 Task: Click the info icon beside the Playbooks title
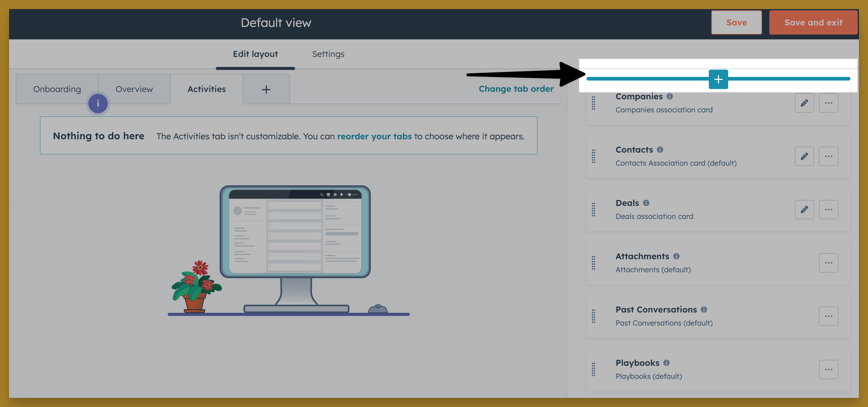coord(666,363)
